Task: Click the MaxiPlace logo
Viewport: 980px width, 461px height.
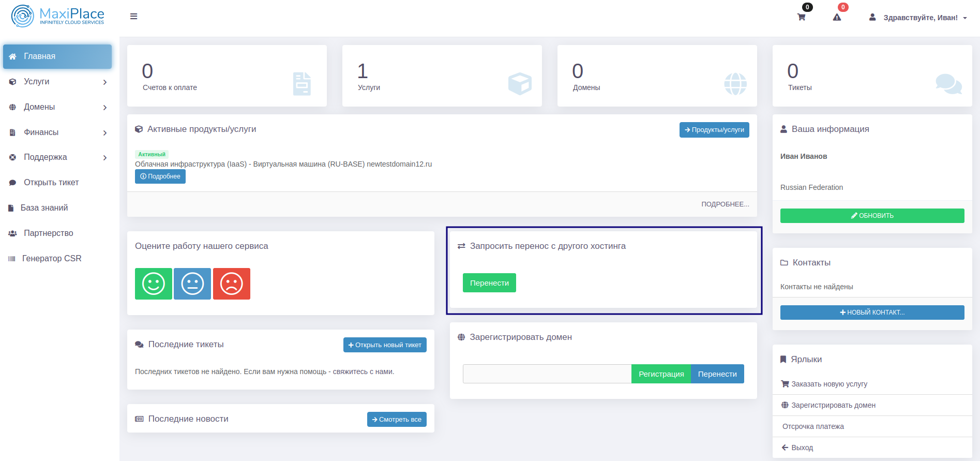Action: [x=58, y=16]
